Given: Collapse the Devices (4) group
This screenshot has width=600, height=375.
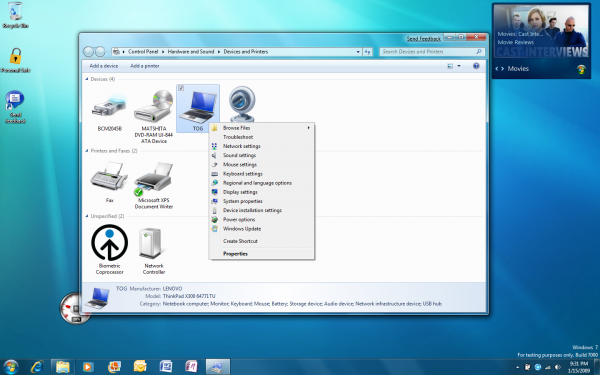Looking at the screenshot, I should pos(87,79).
